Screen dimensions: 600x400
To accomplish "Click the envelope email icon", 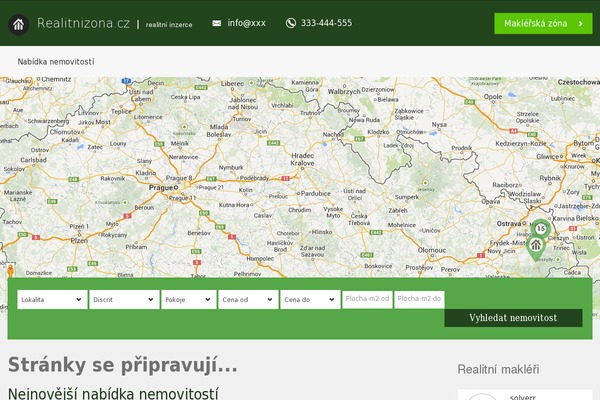I will [x=217, y=23].
